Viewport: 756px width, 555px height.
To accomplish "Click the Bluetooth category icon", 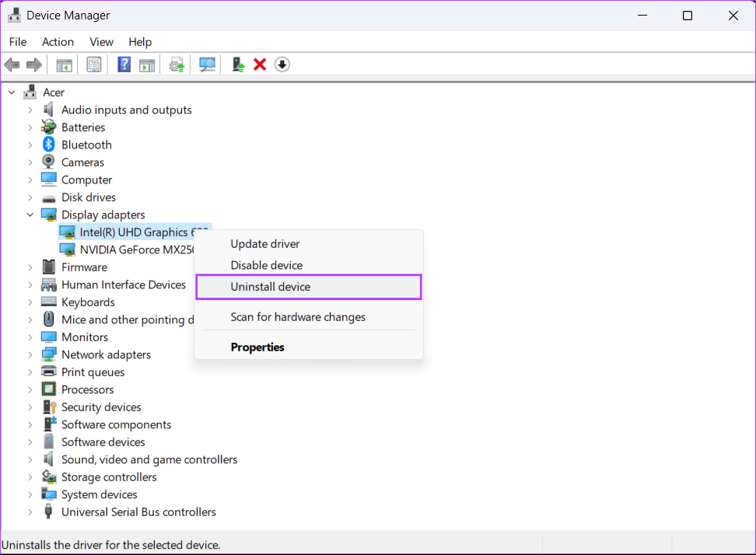I will coord(49,145).
